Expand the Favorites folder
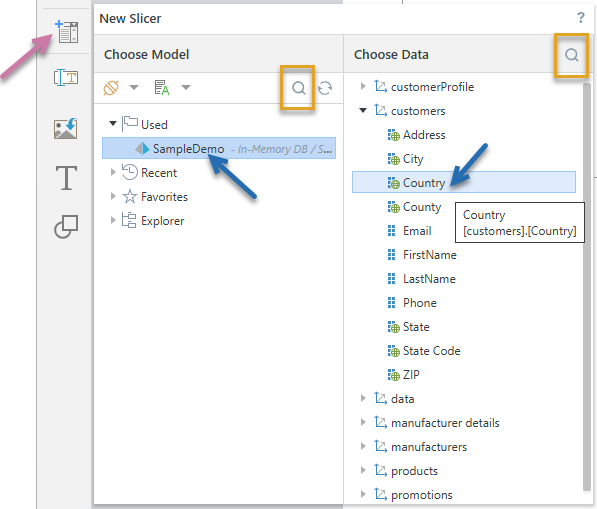This screenshot has height=509, width=597. point(113,196)
